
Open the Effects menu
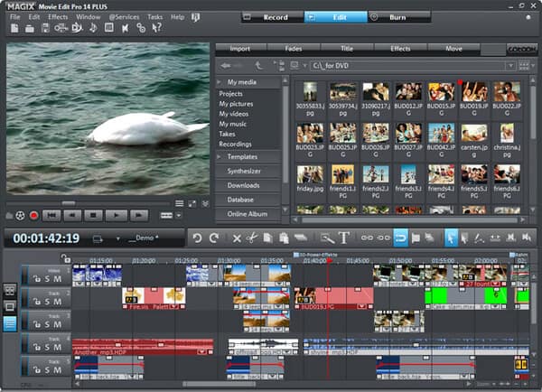coord(58,17)
